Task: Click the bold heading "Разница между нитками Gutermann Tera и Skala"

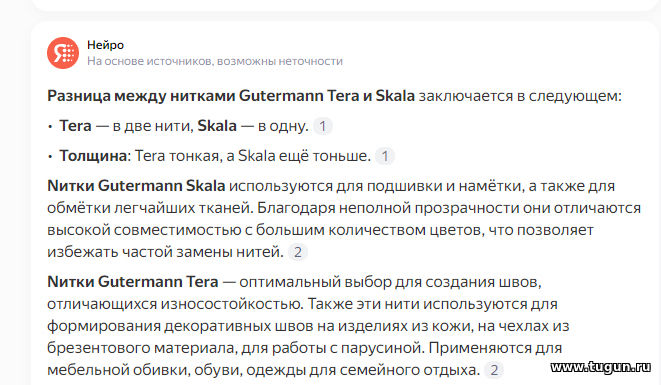Action: pyautogui.click(x=231, y=96)
